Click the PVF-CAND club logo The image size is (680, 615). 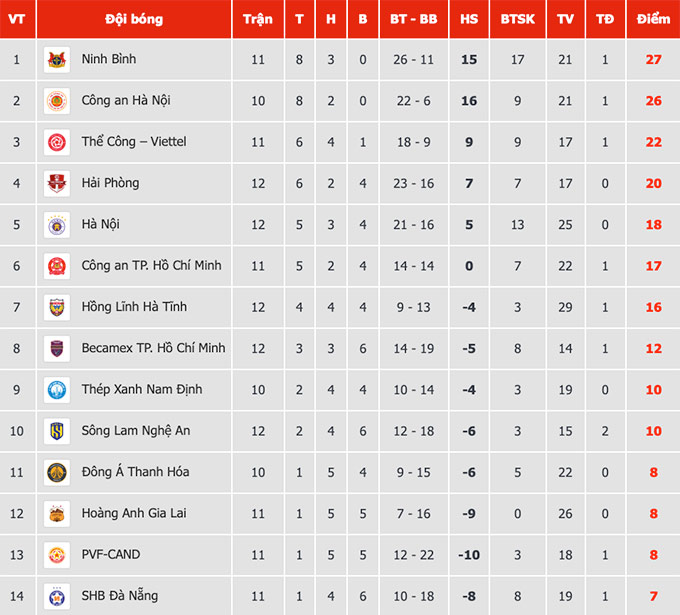tap(57, 555)
